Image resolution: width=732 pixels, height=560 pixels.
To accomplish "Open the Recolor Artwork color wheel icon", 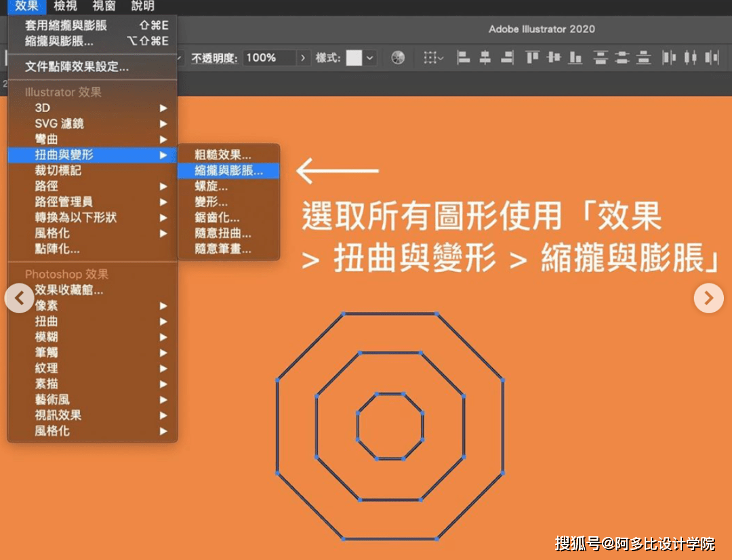I will pyautogui.click(x=399, y=58).
